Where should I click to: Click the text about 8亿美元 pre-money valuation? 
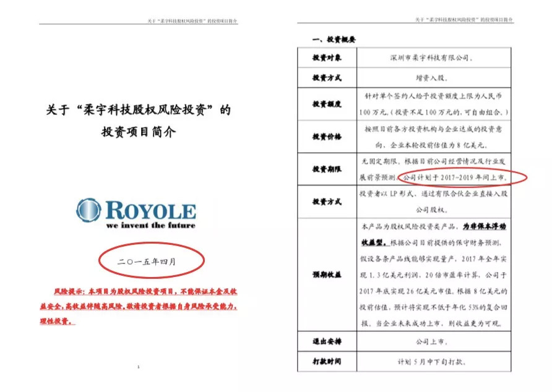tap(434, 137)
